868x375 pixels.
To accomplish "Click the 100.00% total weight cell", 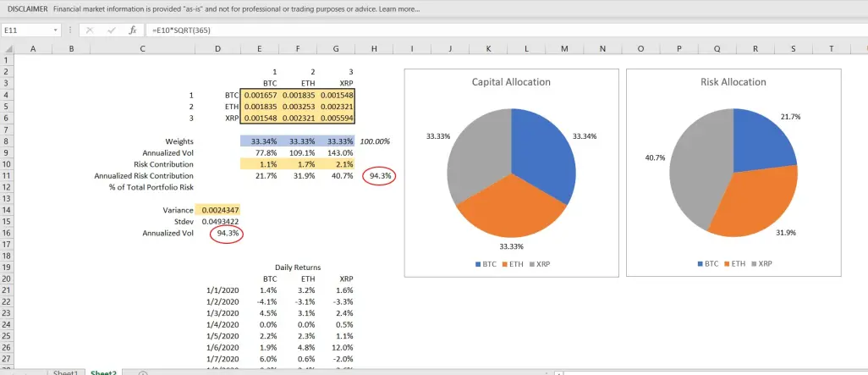I will (x=374, y=141).
